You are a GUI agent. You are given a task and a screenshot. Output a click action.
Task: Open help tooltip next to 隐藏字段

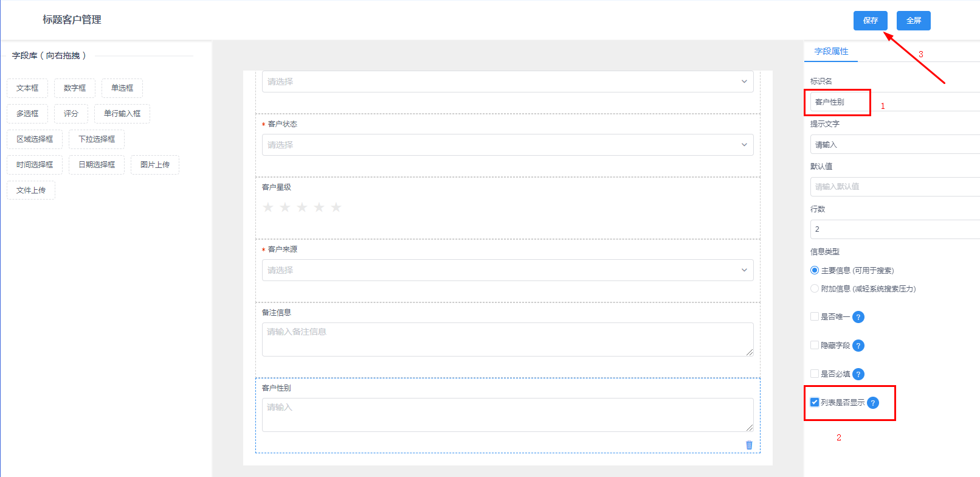pyautogui.click(x=858, y=346)
